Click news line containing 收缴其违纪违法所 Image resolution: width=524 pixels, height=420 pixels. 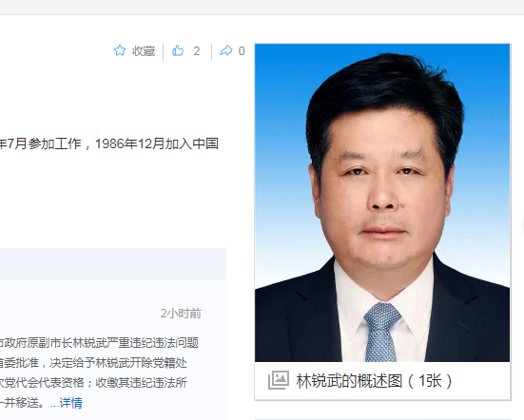point(93,383)
